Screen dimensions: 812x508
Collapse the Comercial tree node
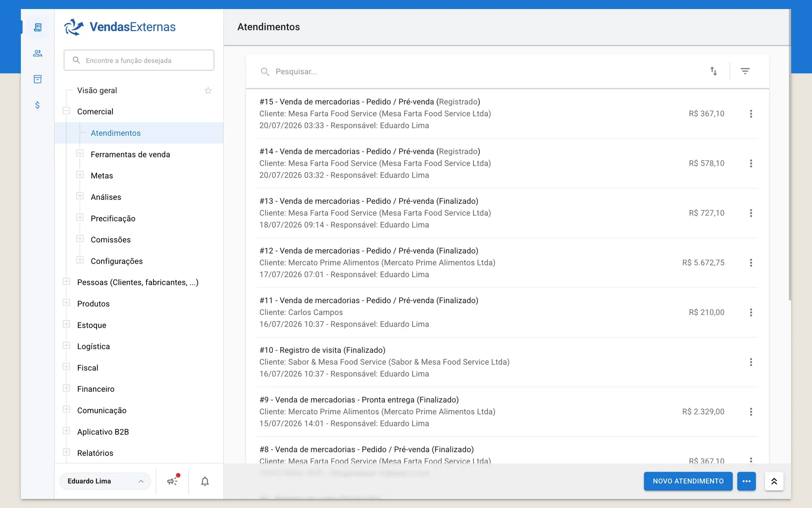point(67,111)
